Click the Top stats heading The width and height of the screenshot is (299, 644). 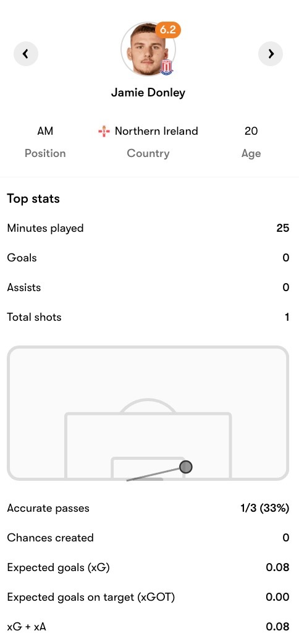33,199
